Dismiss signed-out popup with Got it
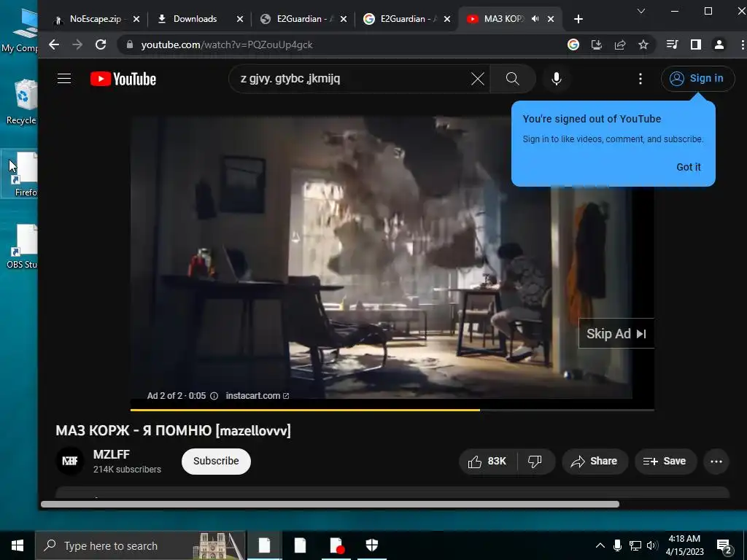 click(689, 167)
